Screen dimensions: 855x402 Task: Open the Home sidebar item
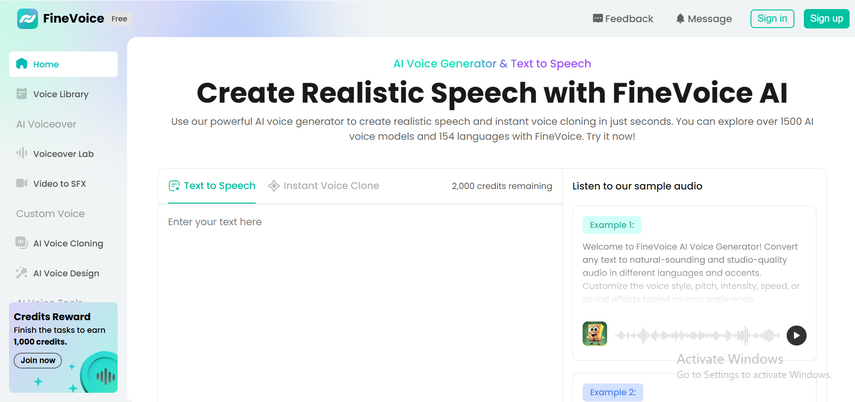[63, 64]
